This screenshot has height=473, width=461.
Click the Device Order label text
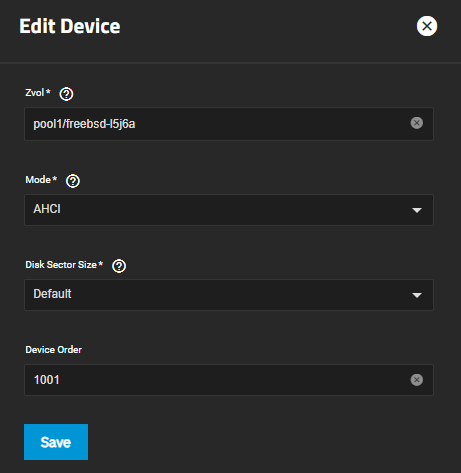pos(53,350)
